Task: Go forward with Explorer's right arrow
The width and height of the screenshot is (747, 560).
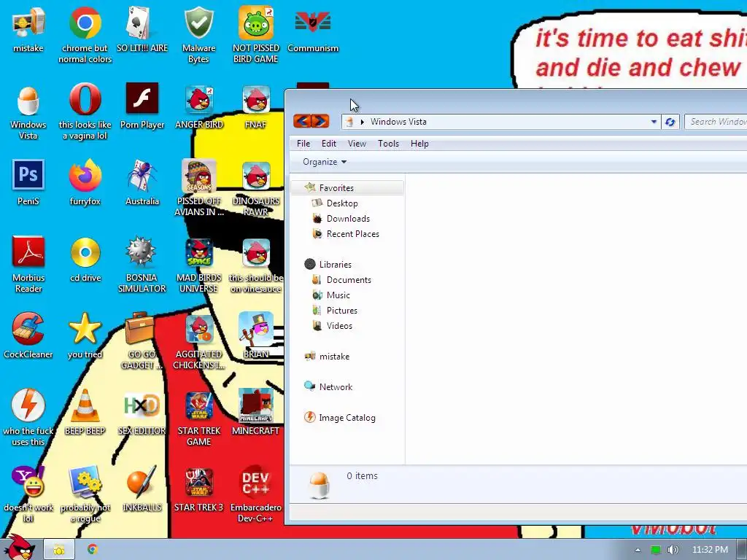Action: point(320,122)
